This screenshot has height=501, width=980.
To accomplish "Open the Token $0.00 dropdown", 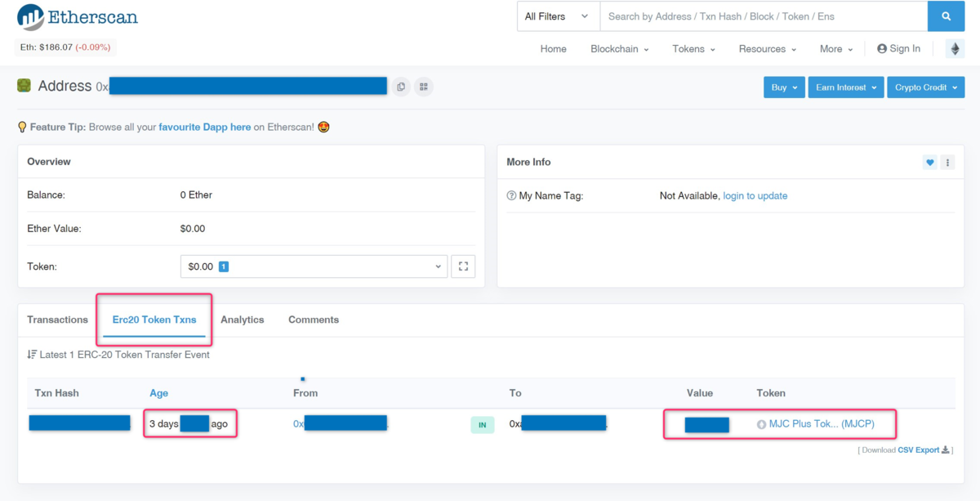I will (x=314, y=266).
